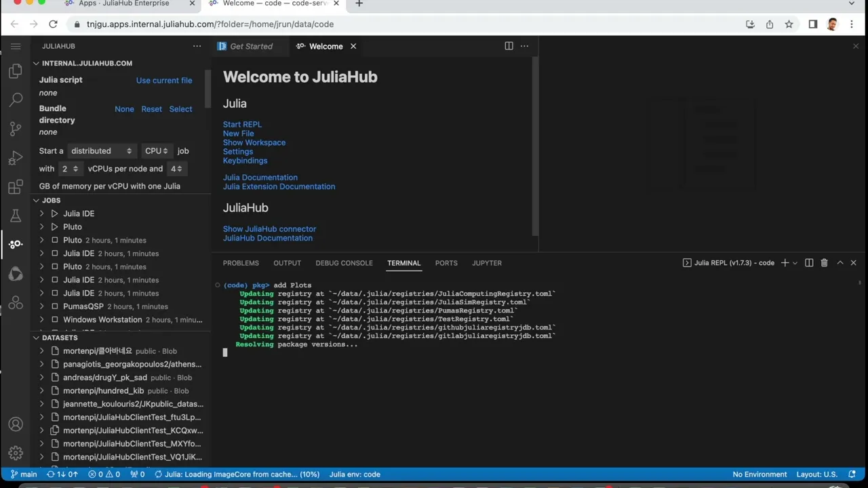Expand mortenpi/hundred_kib dataset

[x=41, y=391]
